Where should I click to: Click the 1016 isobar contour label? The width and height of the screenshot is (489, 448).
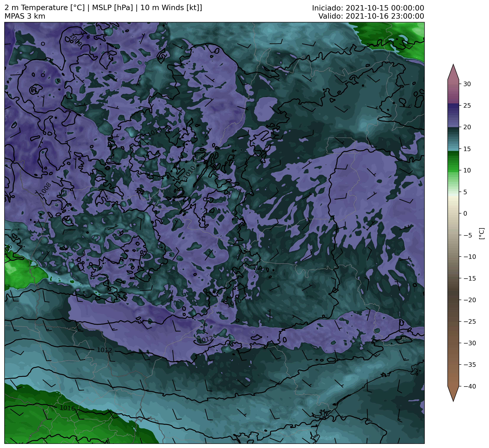click(67, 408)
